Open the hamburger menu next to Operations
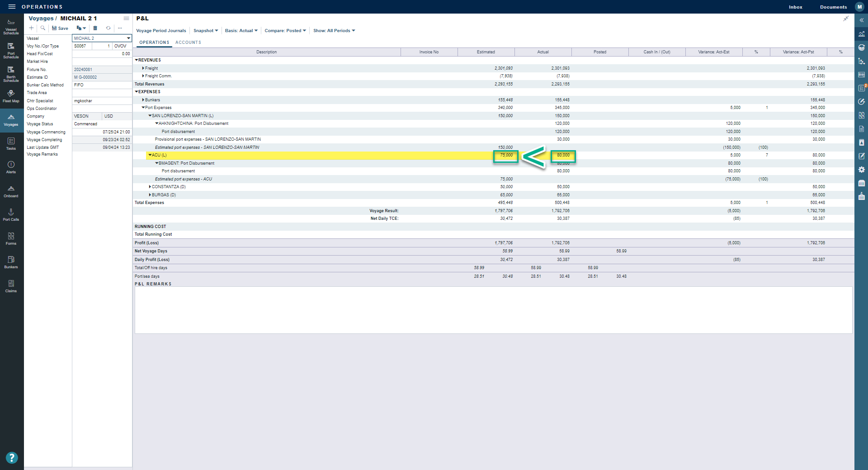868x470 pixels. [x=12, y=7]
